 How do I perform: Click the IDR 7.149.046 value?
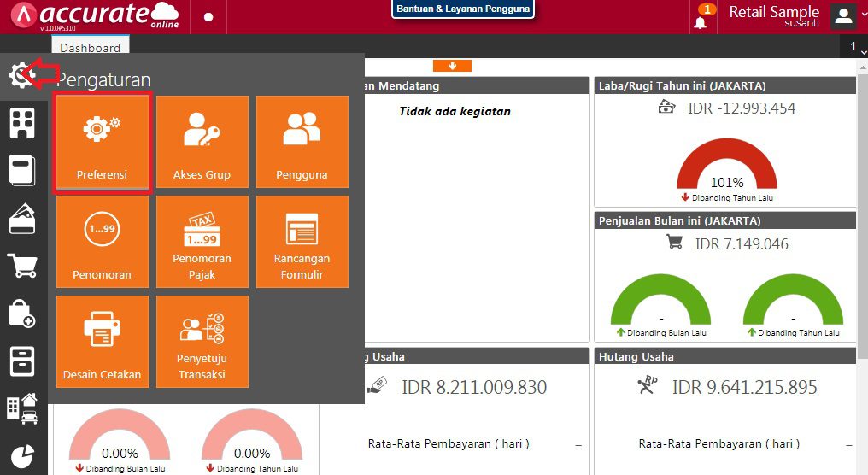pos(742,243)
